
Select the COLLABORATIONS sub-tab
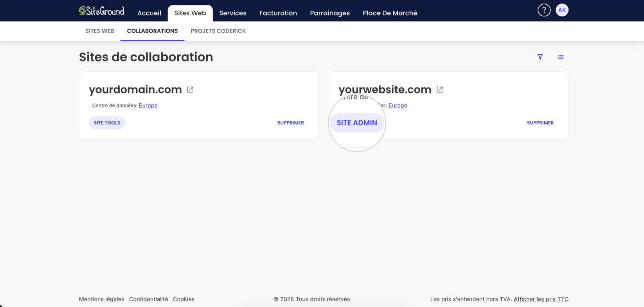(x=152, y=31)
